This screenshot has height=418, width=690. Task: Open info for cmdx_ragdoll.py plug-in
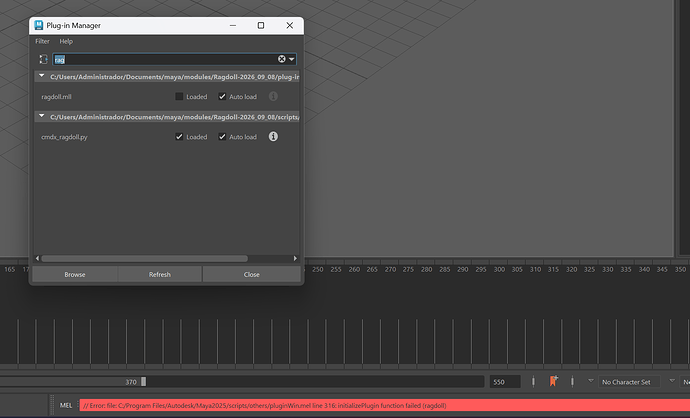click(x=273, y=136)
